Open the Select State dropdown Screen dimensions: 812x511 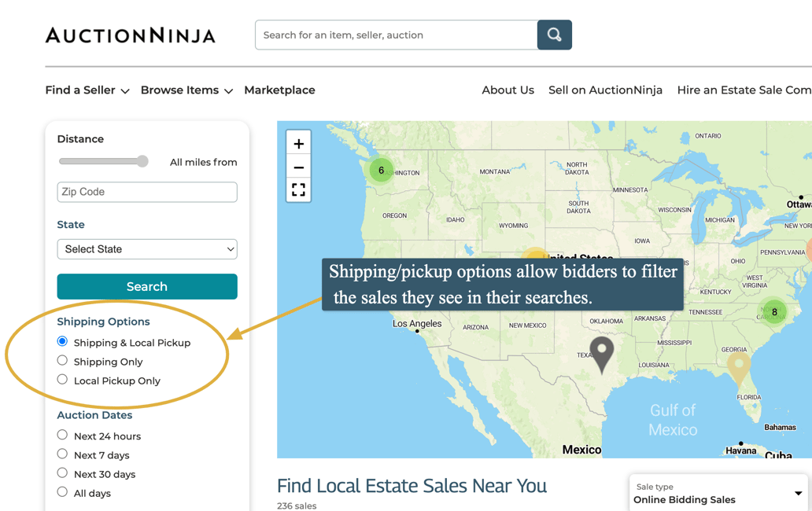coord(147,248)
